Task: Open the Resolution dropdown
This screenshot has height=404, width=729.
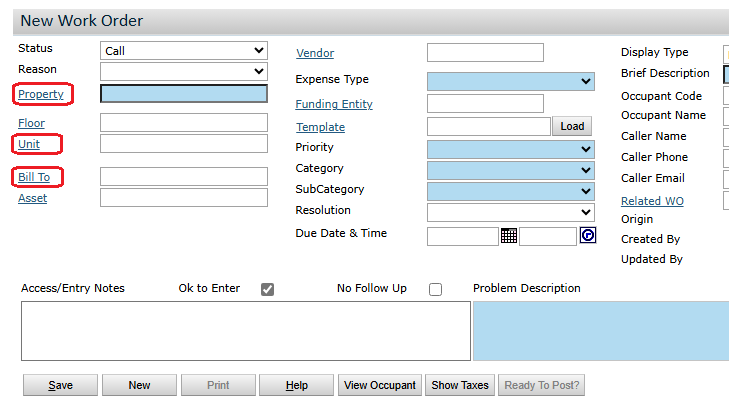Action: pyautogui.click(x=510, y=212)
